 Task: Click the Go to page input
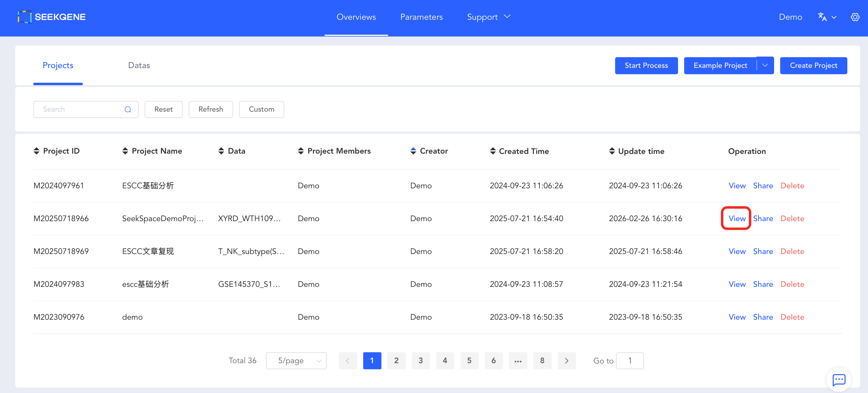629,361
